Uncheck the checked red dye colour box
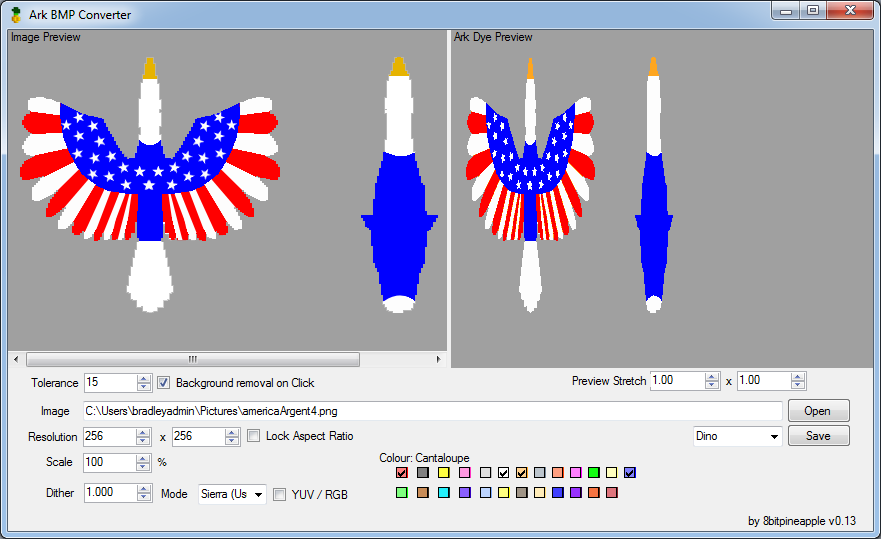 coord(402,473)
